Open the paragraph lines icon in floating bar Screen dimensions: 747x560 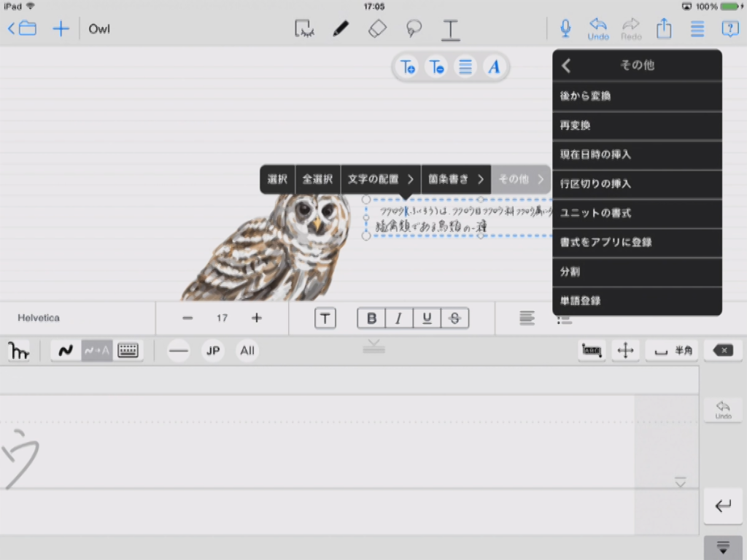(x=465, y=67)
